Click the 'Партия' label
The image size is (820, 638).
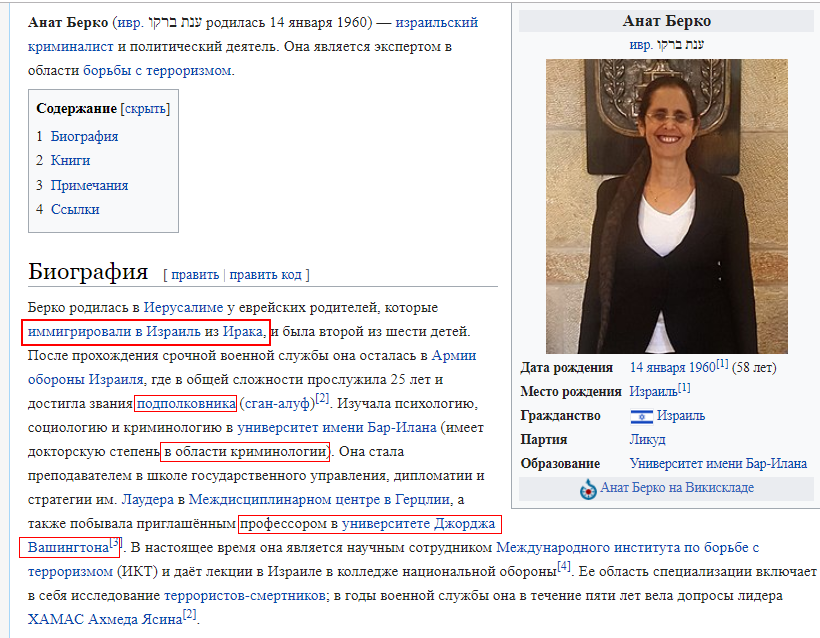(x=543, y=440)
